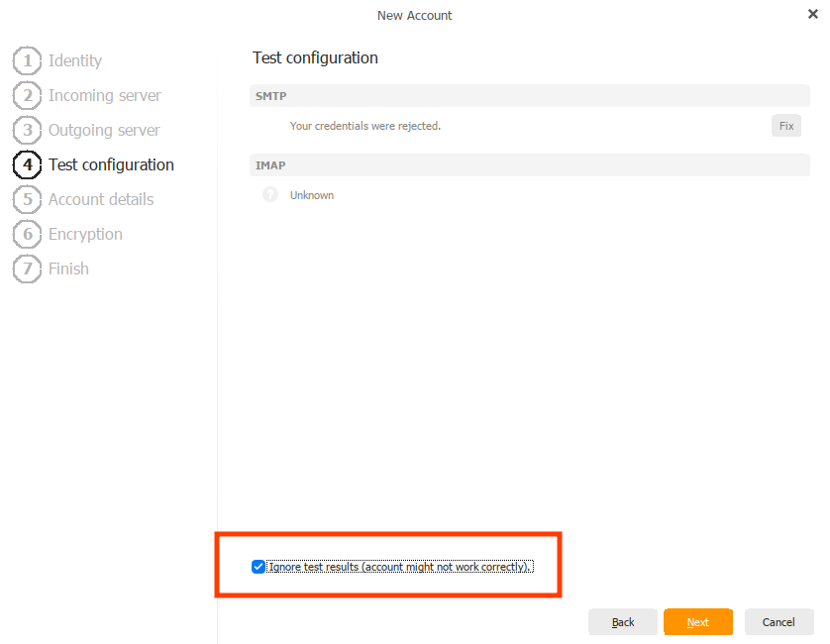Go Back to the previous step
The width and height of the screenshot is (830, 644).
tap(623, 621)
